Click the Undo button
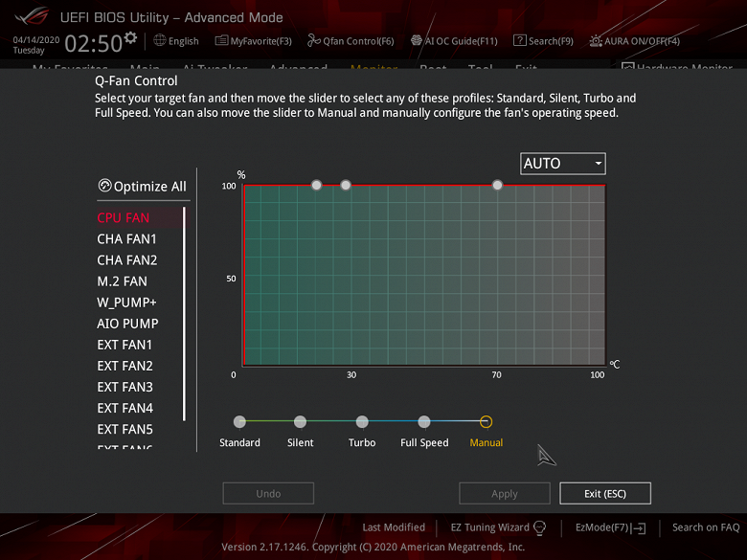Screen dimensions: 747x560 coord(268,493)
